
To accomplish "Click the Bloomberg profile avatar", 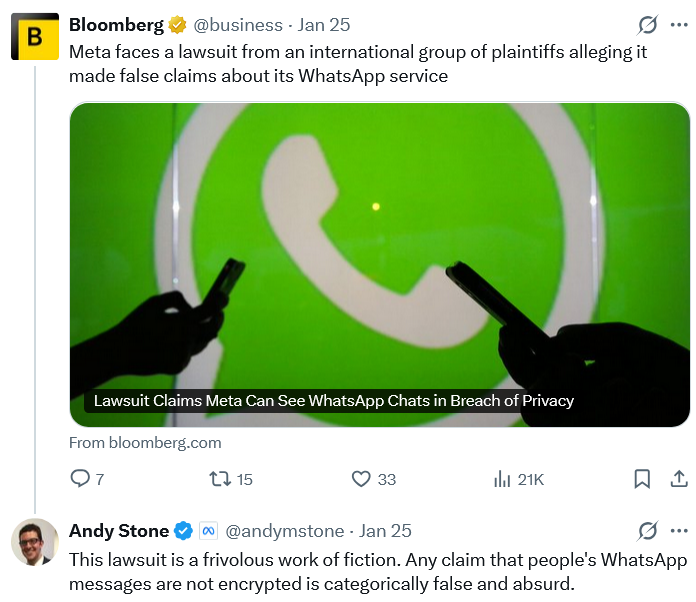I will [x=35, y=36].
